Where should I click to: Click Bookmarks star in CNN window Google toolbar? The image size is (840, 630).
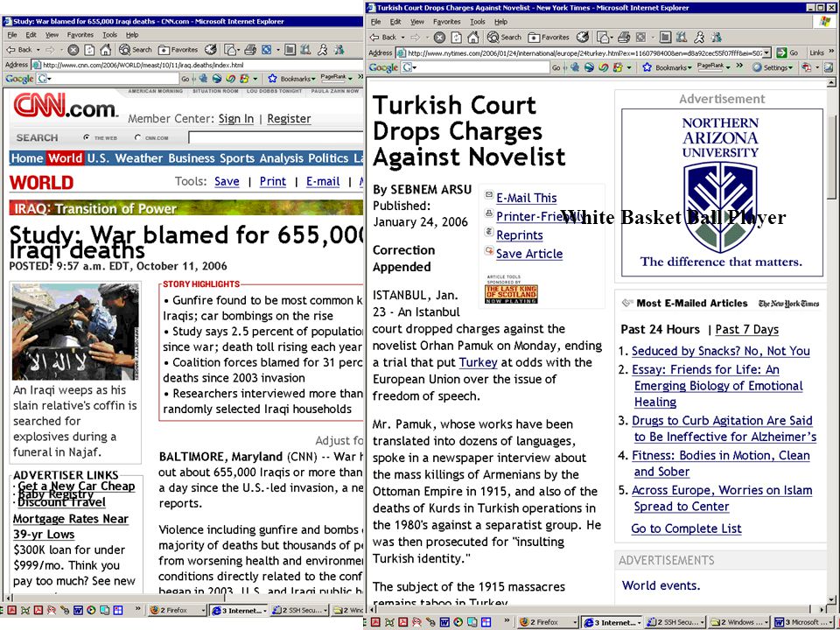(x=272, y=79)
